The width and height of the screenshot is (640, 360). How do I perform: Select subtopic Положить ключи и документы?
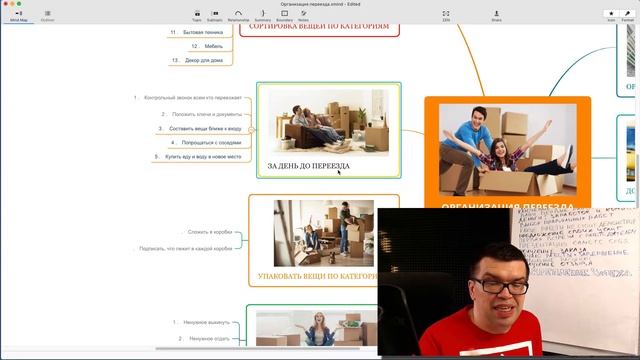tap(207, 114)
